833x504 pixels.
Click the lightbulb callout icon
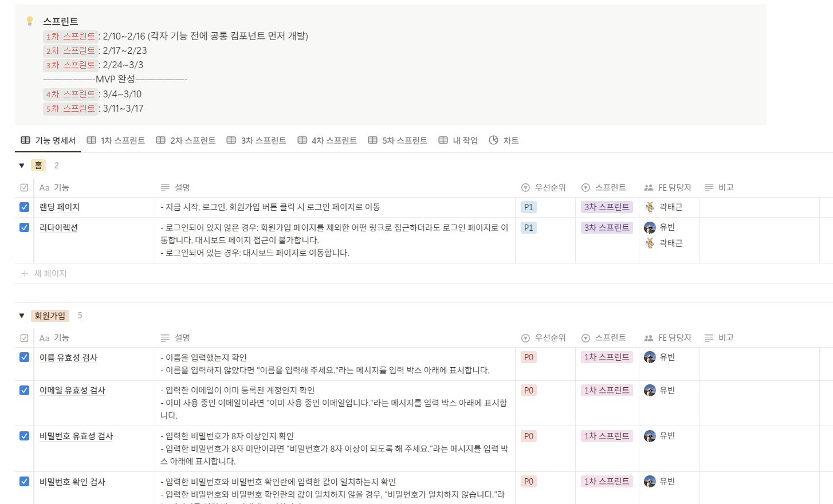(30, 21)
